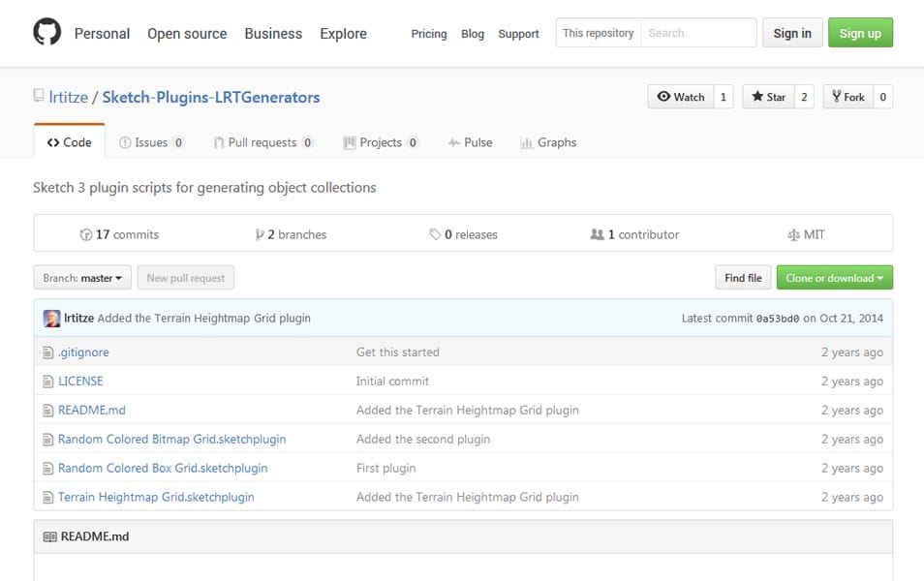The height and width of the screenshot is (581, 924).
Task: Open the Personal navigation menu
Action: pos(102,34)
